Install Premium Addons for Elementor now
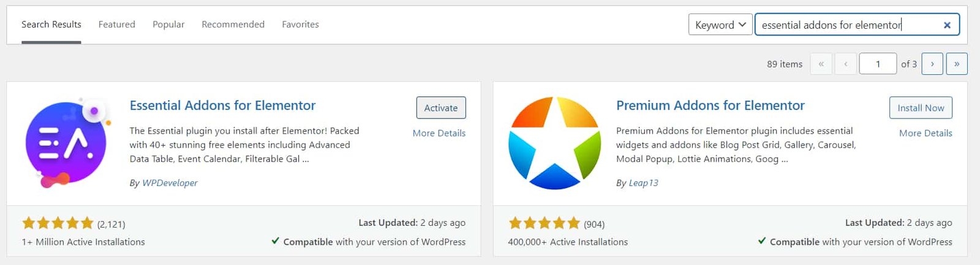Screen dimensions: 980x265 coord(921,108)
